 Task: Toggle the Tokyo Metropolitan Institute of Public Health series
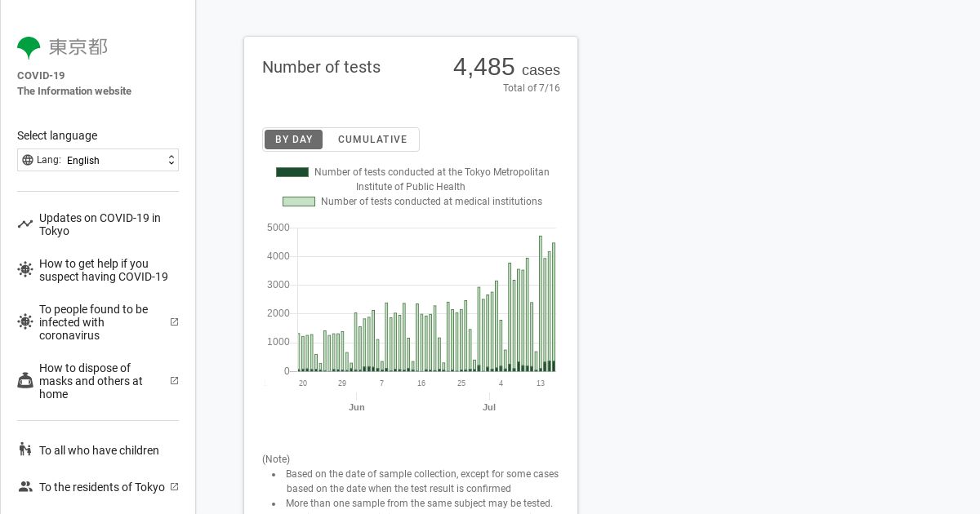[292, 172]
